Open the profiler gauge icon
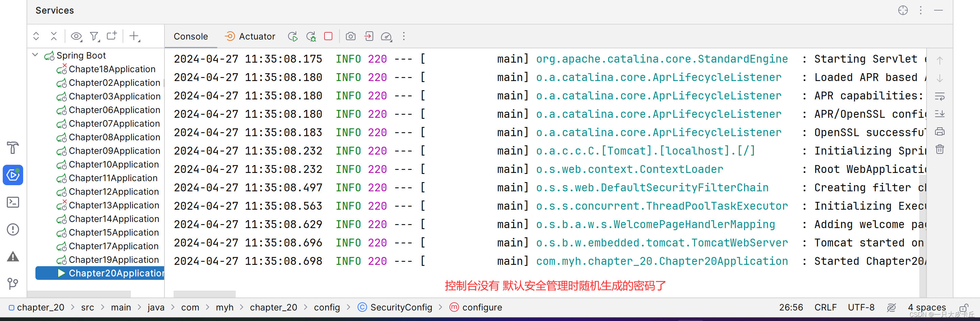Screen dimensions: 980x321 (x=386, y=36)
